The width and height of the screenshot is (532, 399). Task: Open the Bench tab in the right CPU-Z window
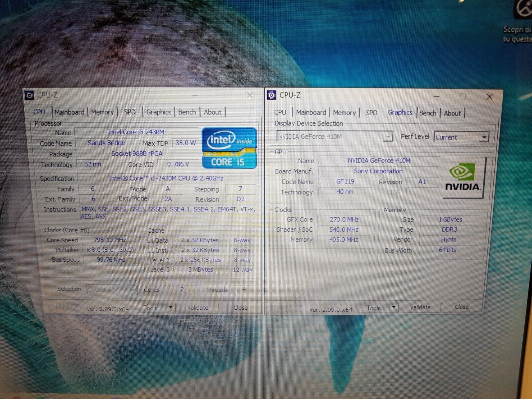point(428,113)
